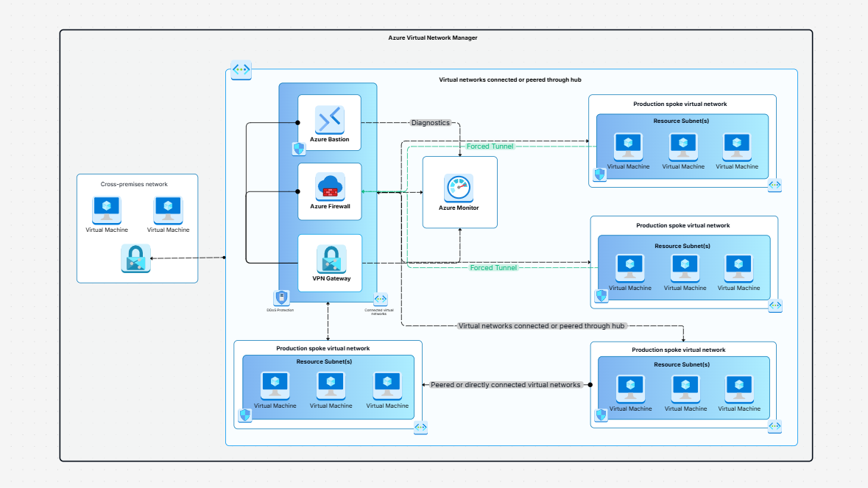Click the vnet icon of the spoke network below the hub

pos(420,427)
